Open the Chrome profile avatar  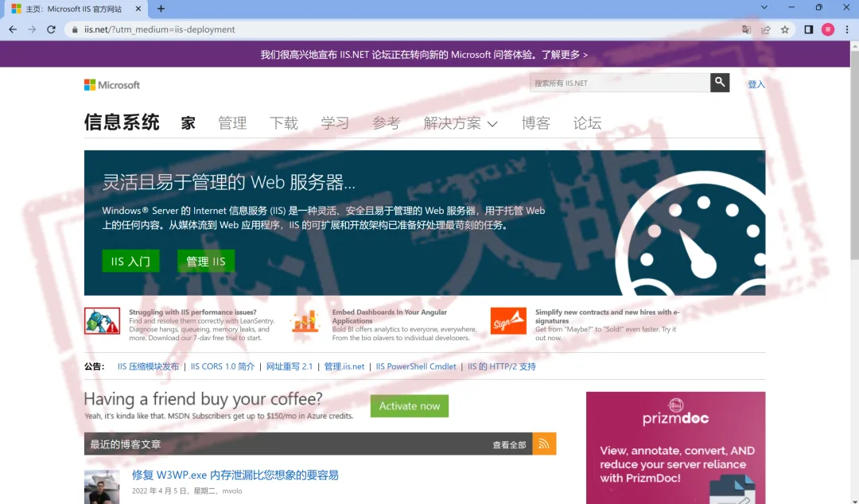click(828, 29)
